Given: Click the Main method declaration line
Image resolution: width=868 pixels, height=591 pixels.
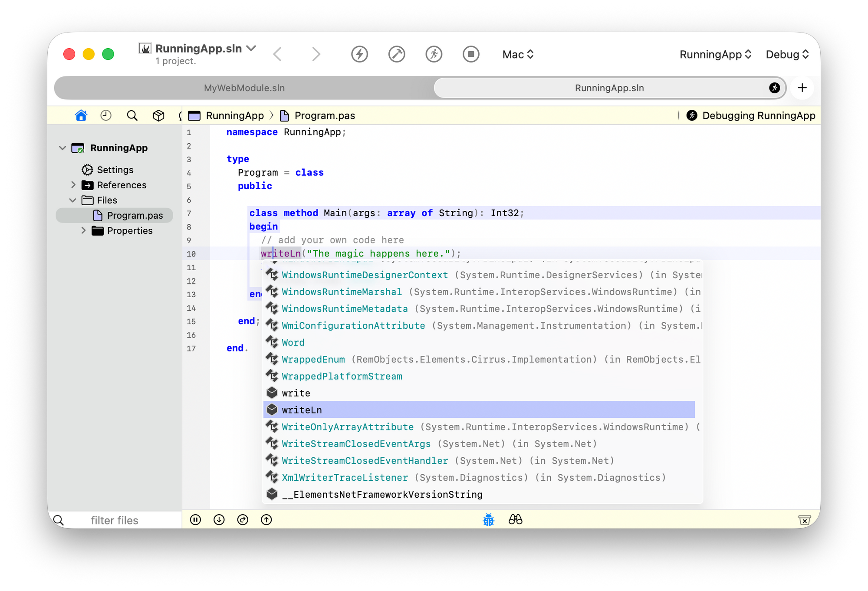Looking at the screenshot, I should point(387,213).
